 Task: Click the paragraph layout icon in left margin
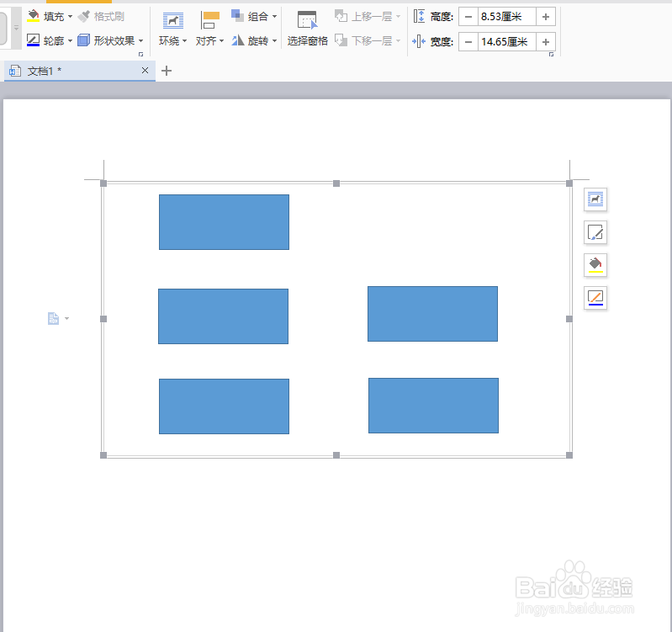(53, 319)
